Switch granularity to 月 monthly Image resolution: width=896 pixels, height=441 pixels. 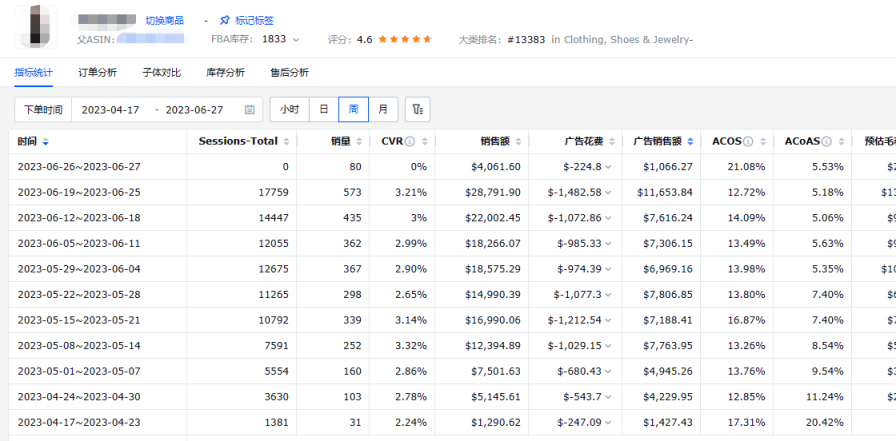click(383, 109)
